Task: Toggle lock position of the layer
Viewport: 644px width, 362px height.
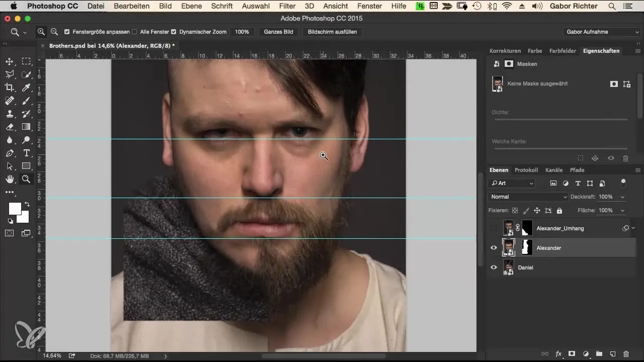Action: coord(537,211)
